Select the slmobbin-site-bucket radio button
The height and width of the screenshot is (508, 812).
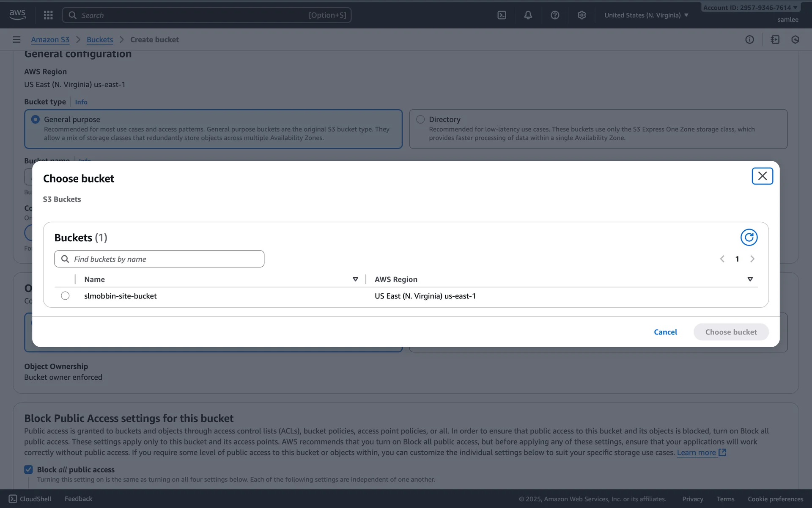click(65, 296)
